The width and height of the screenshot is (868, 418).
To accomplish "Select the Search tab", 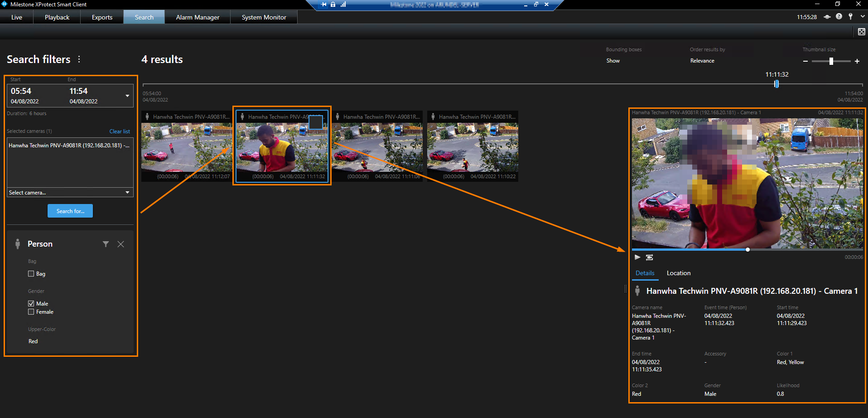I will coord(144,17).
